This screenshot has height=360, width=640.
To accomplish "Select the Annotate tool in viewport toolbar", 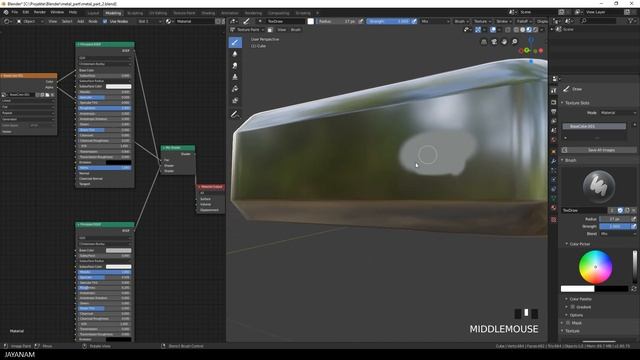I will (x=235, y=114).
